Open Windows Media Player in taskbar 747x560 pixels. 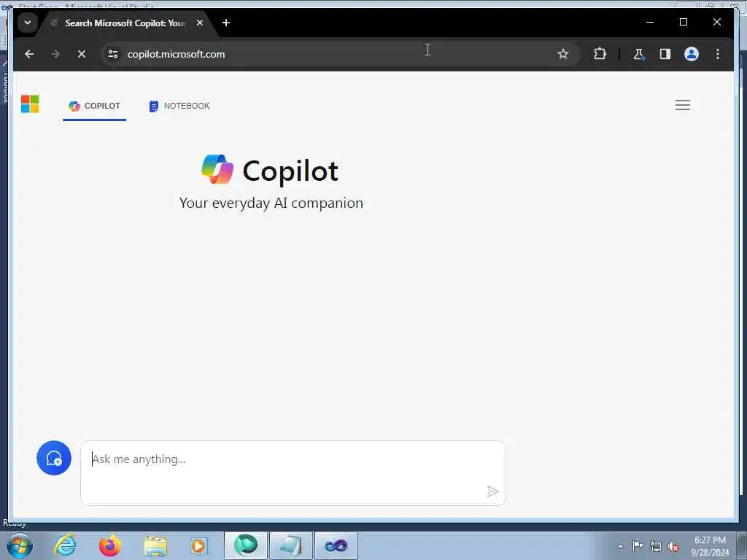198,545
